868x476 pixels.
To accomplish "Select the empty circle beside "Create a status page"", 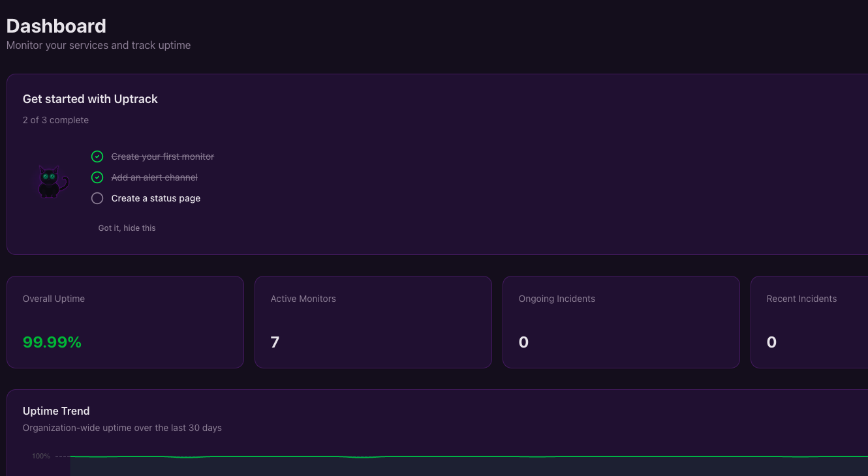I will click(x=97, y=198).
